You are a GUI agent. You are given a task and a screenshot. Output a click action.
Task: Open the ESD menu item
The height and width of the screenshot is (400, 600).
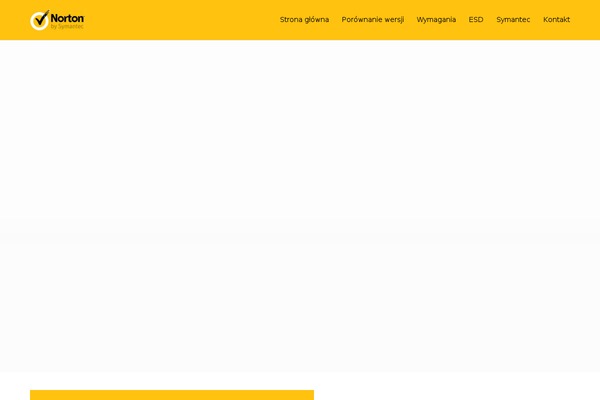(x=476, y=20)
